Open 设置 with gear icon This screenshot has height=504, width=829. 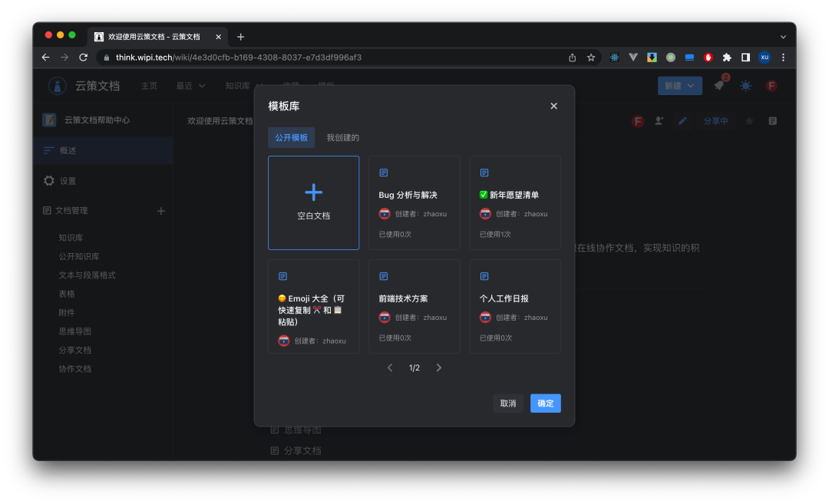click(60, 181)
